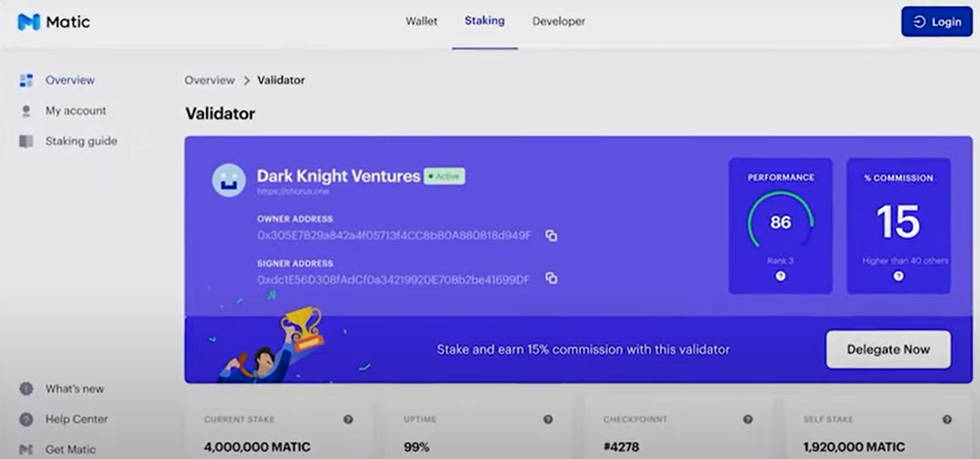Click the Matic logo
Screen dimensions: 980x459
click(54, 22)
